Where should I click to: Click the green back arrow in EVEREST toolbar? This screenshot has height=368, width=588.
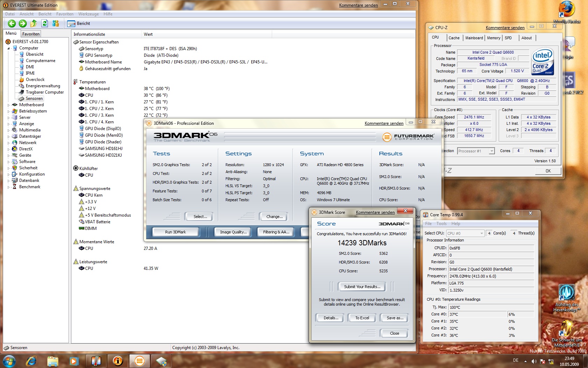point(12,23)
